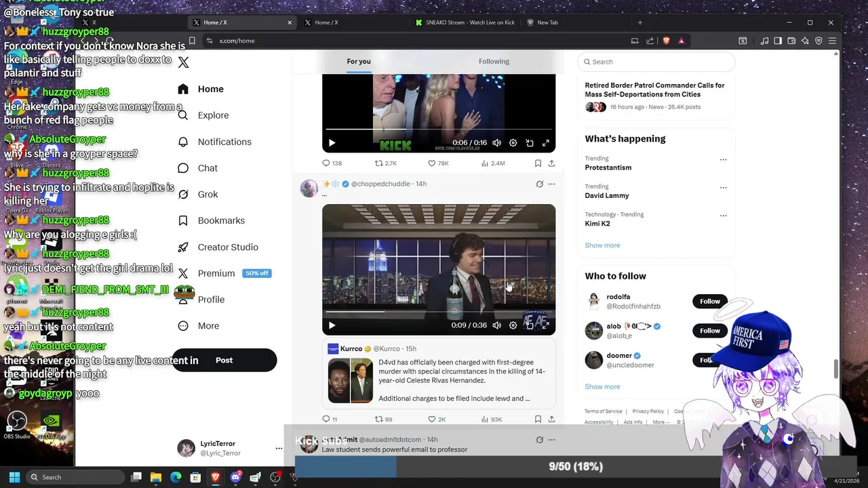868x488 pixels.
Task: Reply to post with 11 comments
Action: click(x=330, y=420)
